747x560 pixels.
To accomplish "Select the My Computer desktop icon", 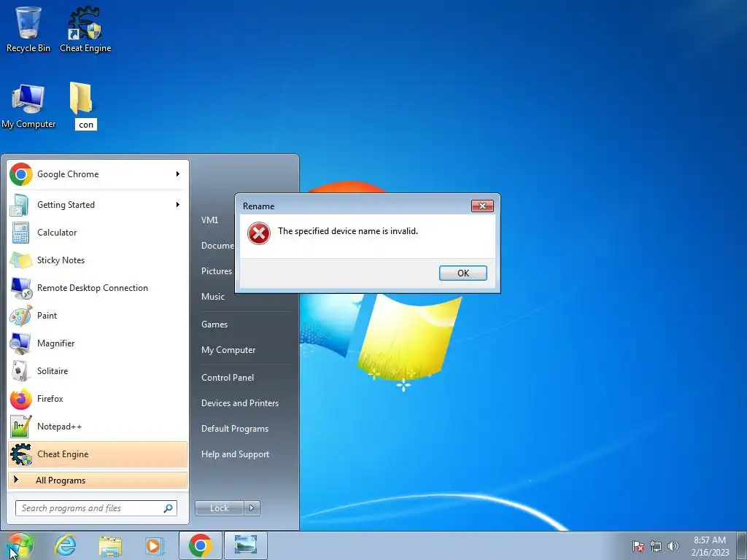I will tap(28, 106).
